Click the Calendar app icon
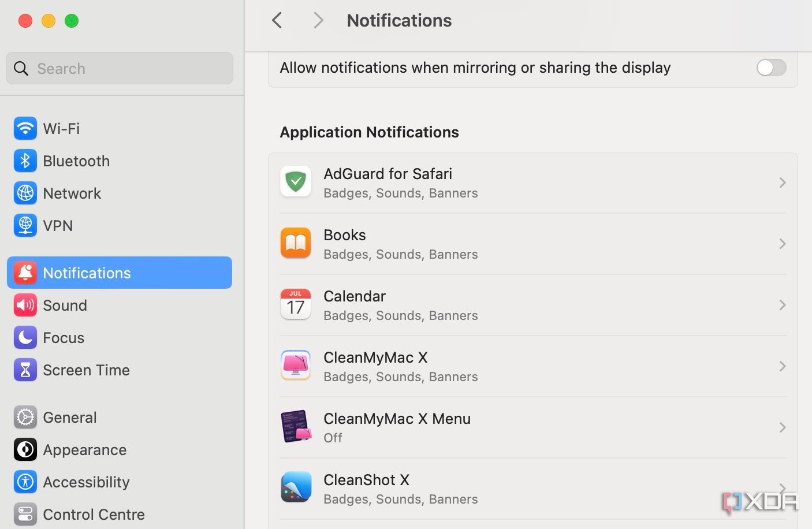Screen dimensions: 812x529 tap(296, 304)
